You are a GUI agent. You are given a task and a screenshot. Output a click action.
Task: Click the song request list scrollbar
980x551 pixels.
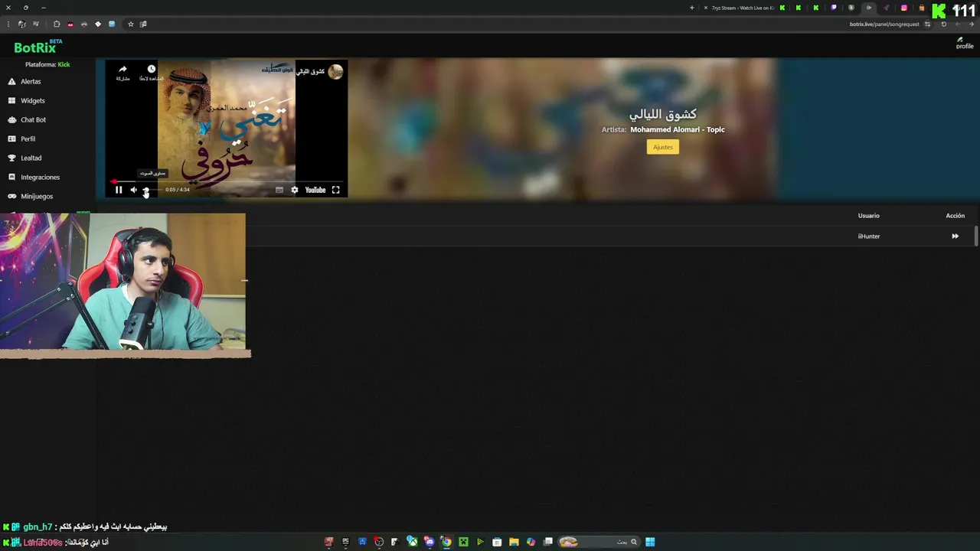[976, 236]
